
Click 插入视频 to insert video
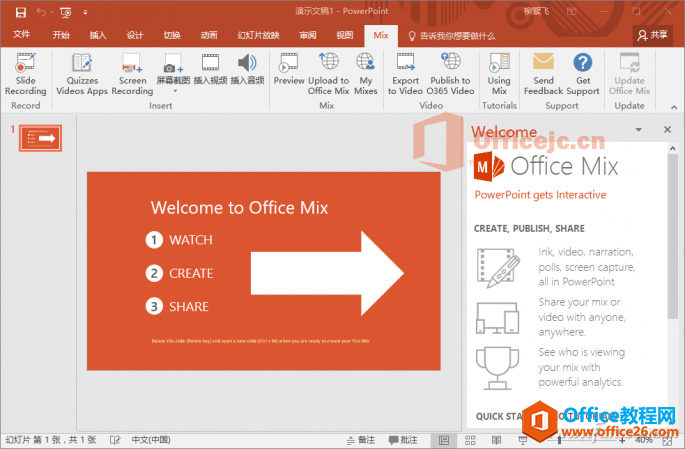pyautogui.click(x=210, y=69)
